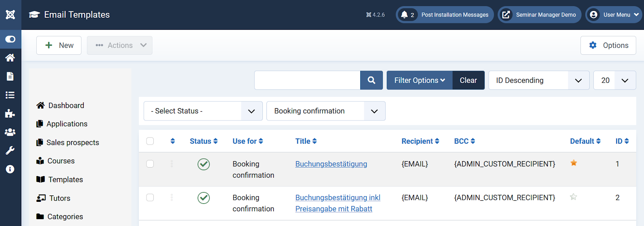Open the ID Descending sort dropdown
The height and width of the screenshot is (226, 644).
pyautogui.click(x=539, y=80)
